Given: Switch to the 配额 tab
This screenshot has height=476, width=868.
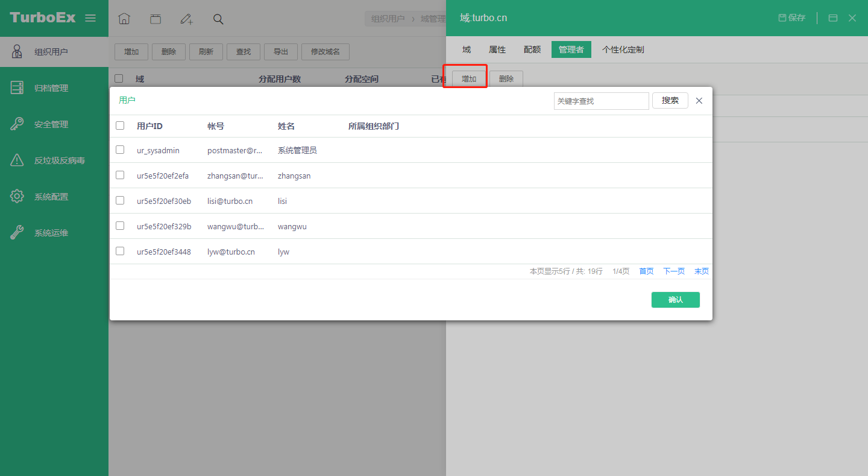Looking at the screenshot, I should 532,49.
